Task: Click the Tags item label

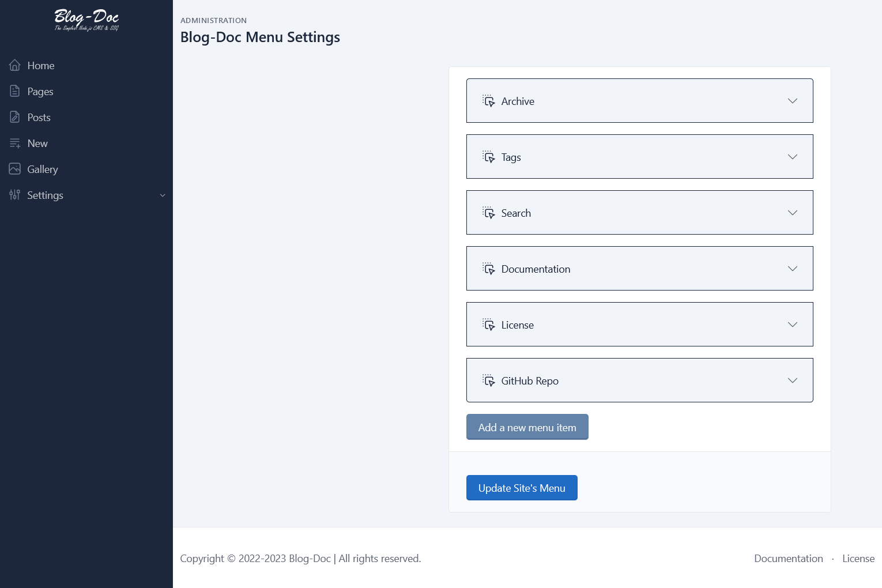Action: [x=511, y=157]
